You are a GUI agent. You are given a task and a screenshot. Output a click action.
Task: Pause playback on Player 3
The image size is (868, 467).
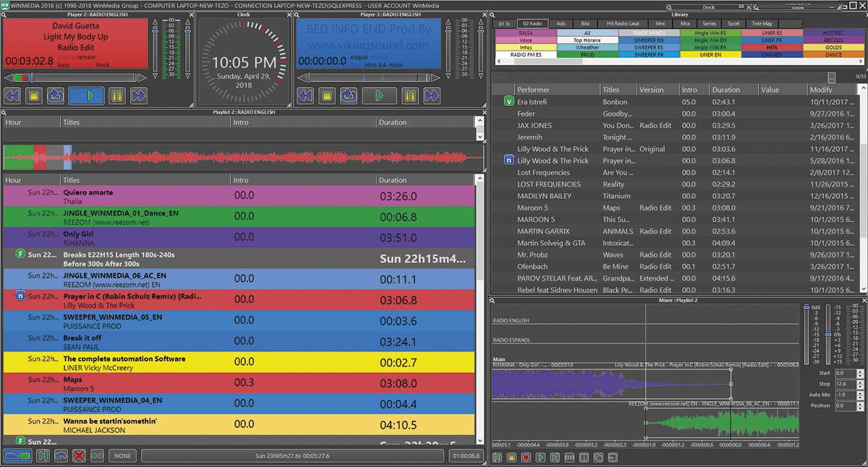[410, 95]
